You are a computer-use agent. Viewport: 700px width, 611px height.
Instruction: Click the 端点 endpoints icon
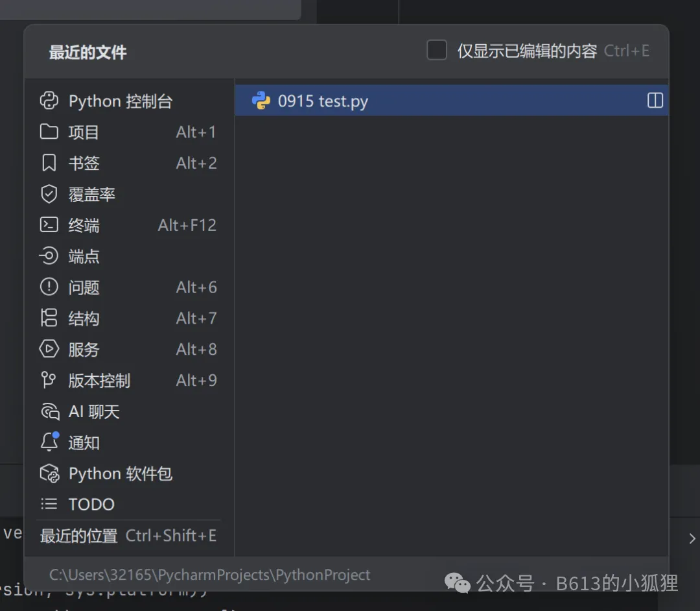[x=49, y=256]
